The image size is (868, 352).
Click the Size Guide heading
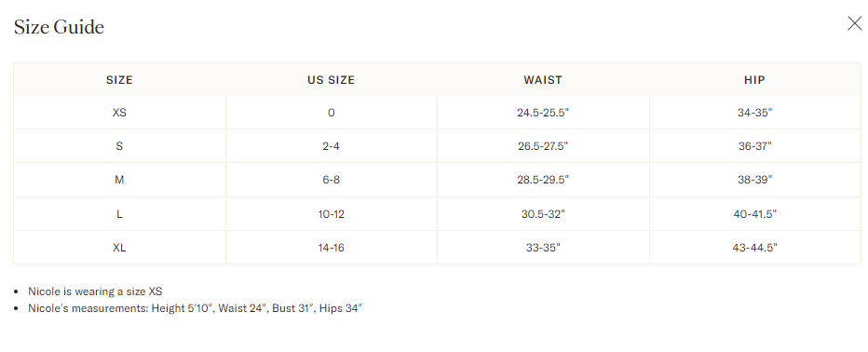[x=59, y=27]
